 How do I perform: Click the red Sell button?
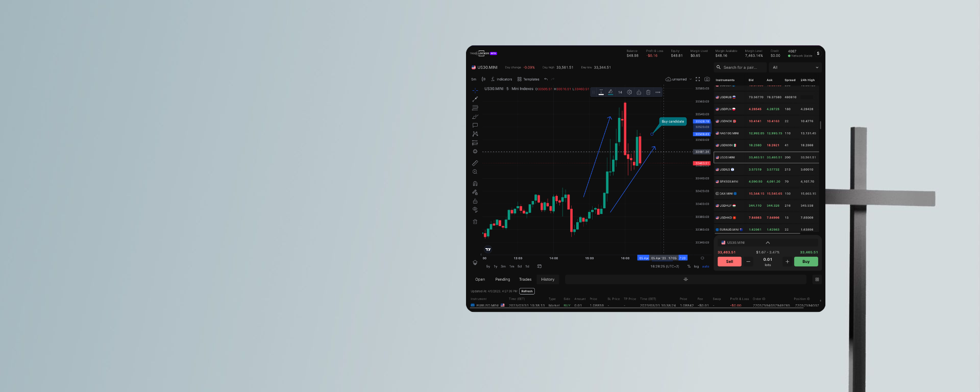click(729, 262)
